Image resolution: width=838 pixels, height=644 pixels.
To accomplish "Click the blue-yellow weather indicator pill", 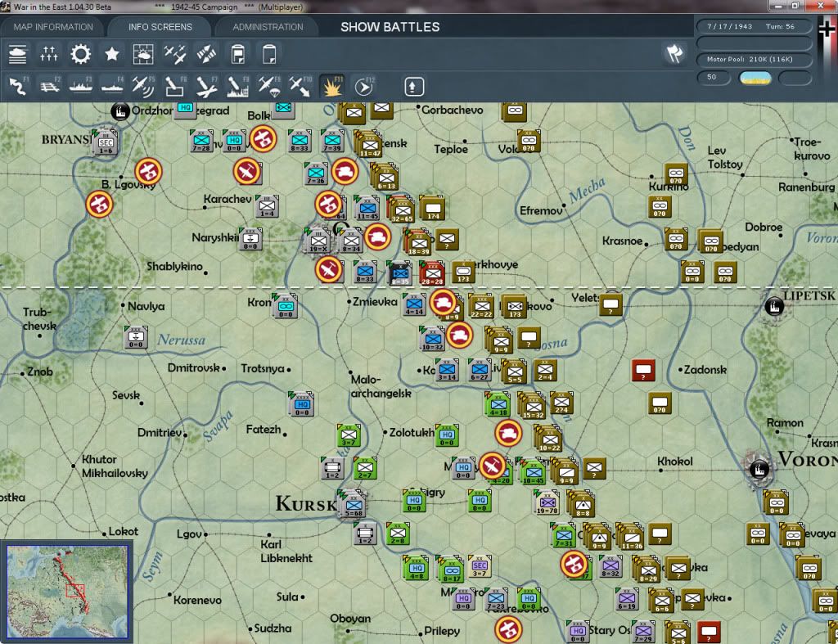I will (755, 78).
